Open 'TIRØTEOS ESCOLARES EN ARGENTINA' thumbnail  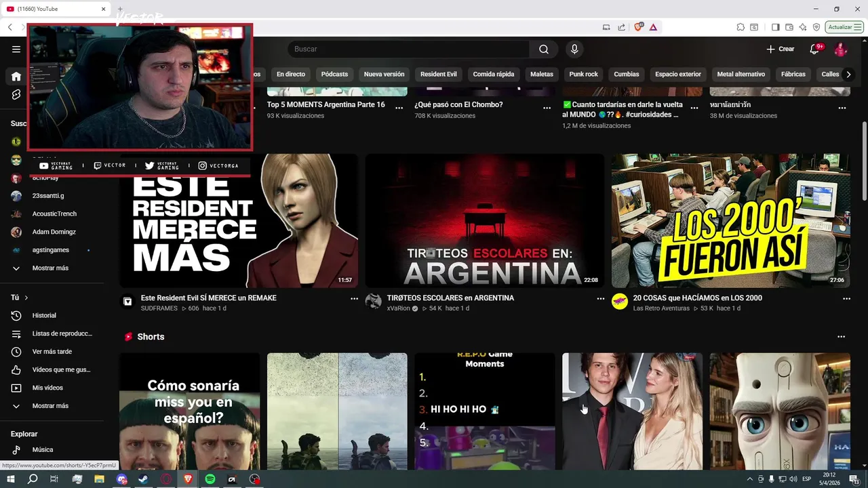click(485, 221)
